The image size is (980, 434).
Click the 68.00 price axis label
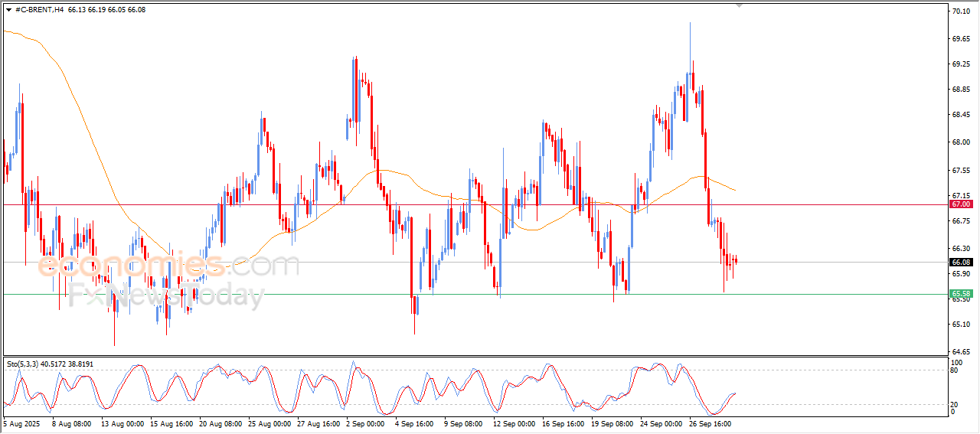click(961, 142)
